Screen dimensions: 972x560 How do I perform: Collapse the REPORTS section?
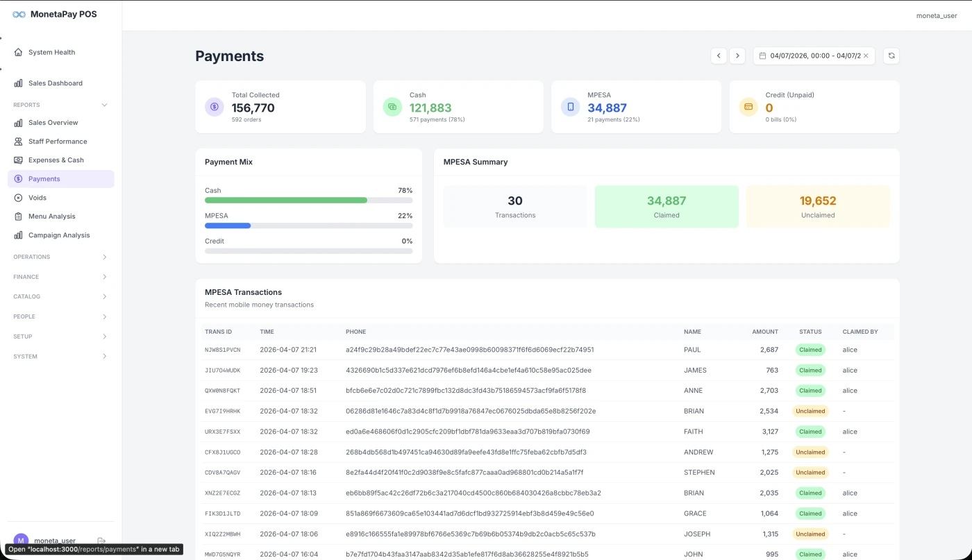[x=61, y=105]
